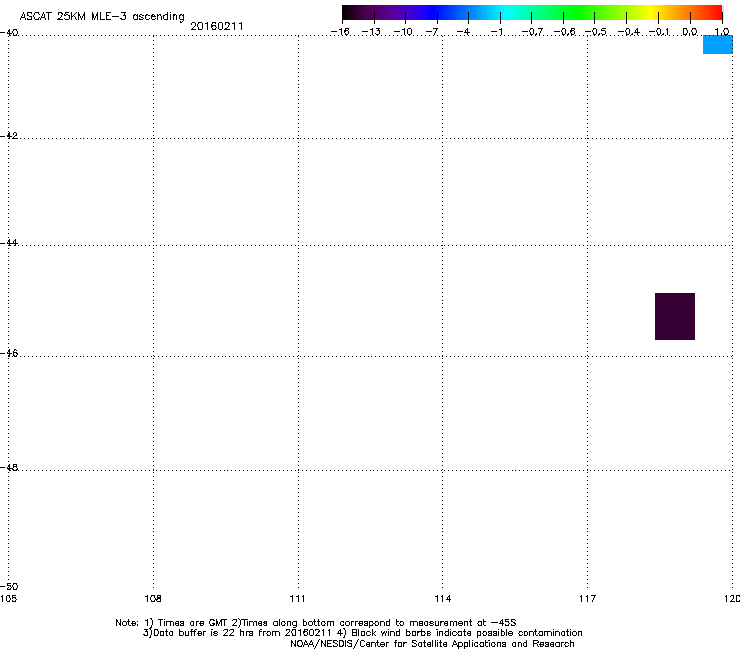Click the -46 latitude axis label
Image resolution: width=740 pixels, height=650 pixels.
coord(9,353)
